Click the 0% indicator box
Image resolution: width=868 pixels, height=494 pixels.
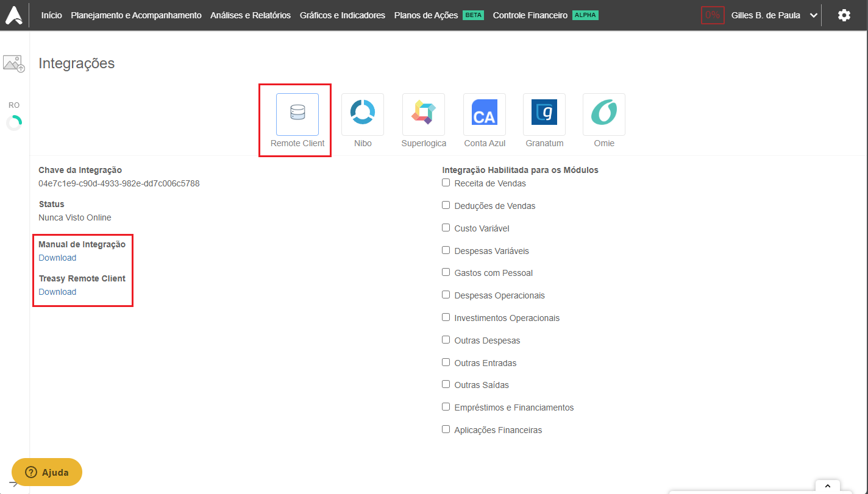click(x=713, y=15)
